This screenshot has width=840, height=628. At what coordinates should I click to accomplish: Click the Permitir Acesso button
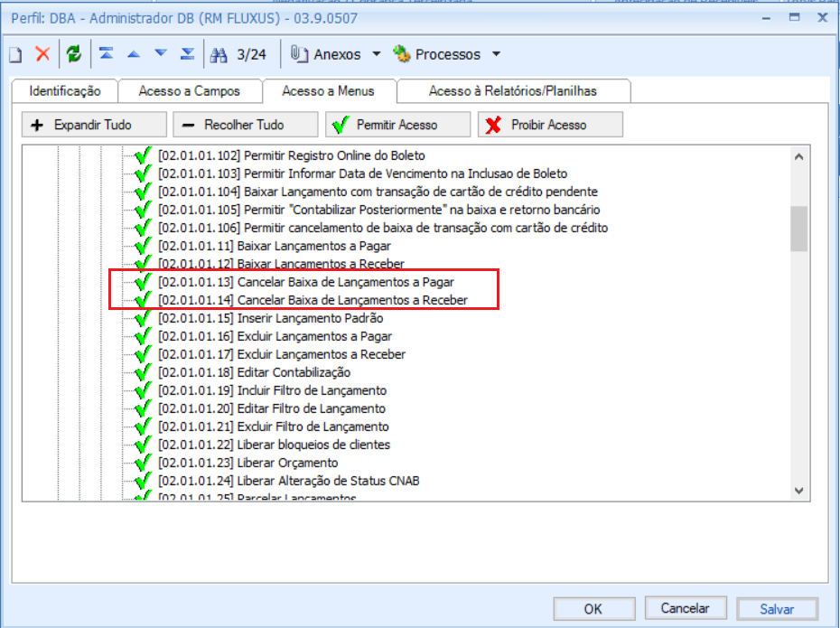(x=398, y=125)
